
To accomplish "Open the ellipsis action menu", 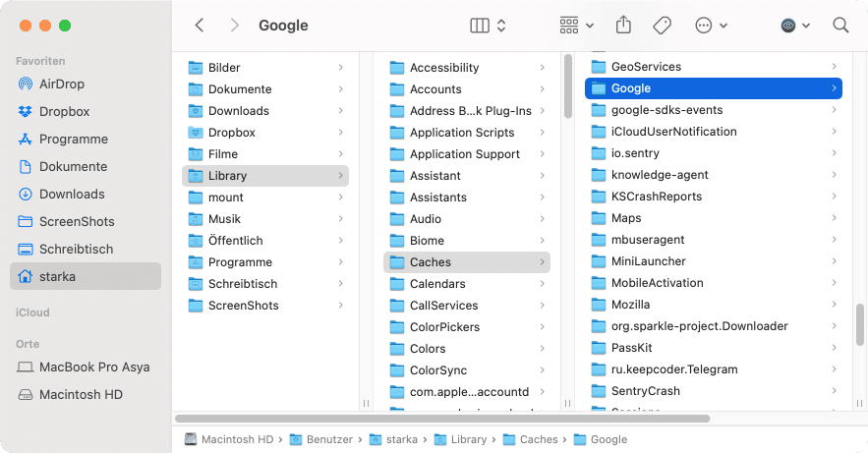I will (x=712, y=26).
